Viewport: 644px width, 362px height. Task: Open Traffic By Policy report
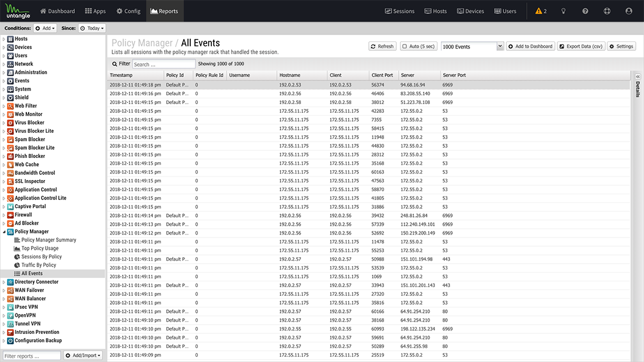(x=39, y=265)
